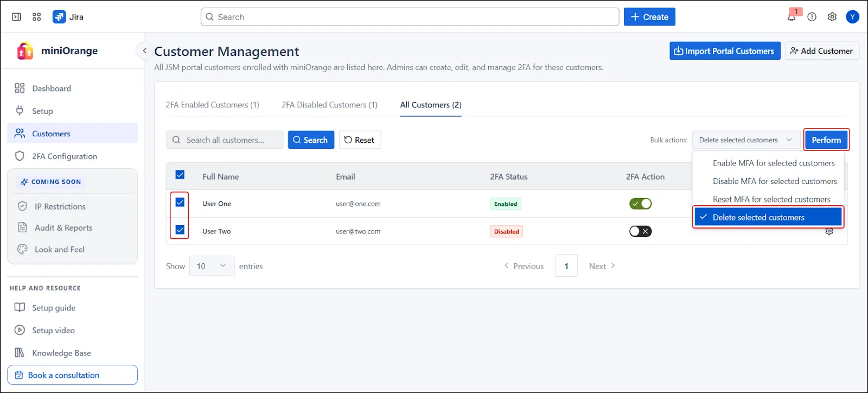Open the user profile avatar
Image resolution: width=868 pixels, height=393 pixels.
pos(852,17)
